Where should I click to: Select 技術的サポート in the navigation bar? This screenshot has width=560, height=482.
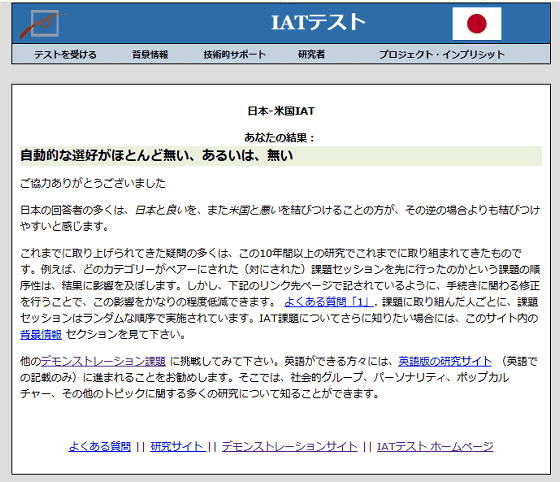pyautogui.click(x=235, y=55)
